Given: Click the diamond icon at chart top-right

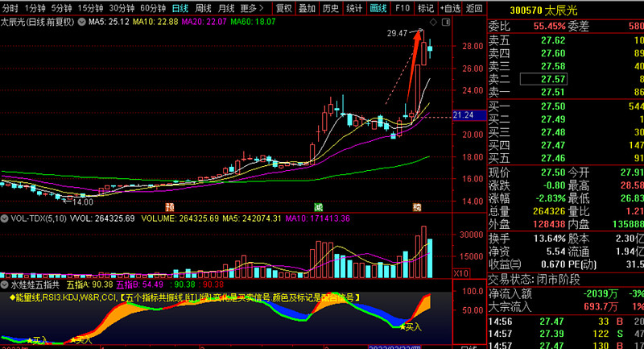Looking at the screenshot, I should pos(435,22).
